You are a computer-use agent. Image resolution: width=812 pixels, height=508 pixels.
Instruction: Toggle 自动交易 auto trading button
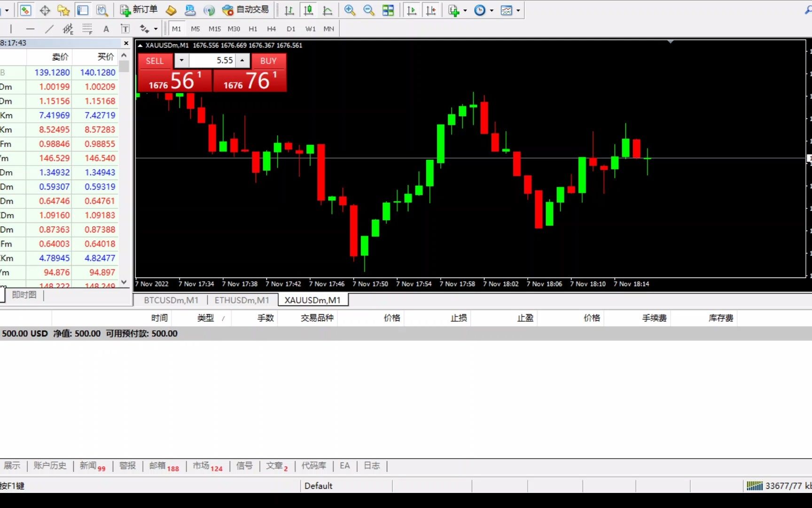tap(245, 10)
